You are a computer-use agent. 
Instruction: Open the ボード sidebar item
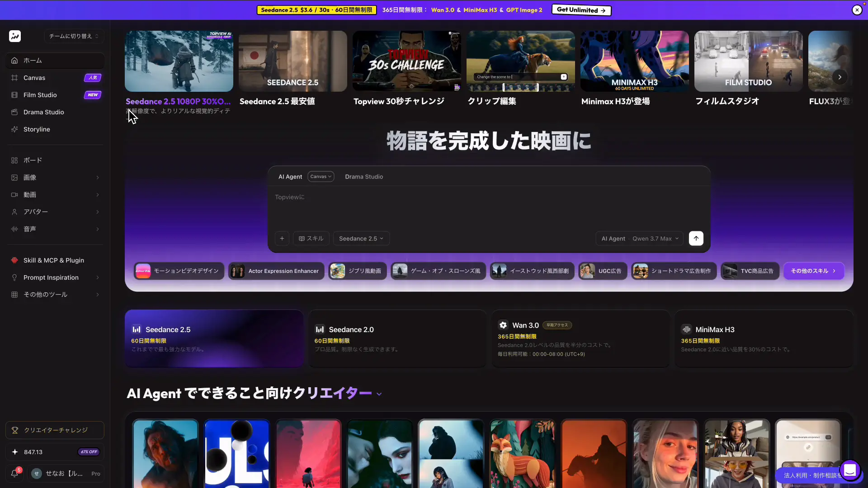[x=55, y=160]
